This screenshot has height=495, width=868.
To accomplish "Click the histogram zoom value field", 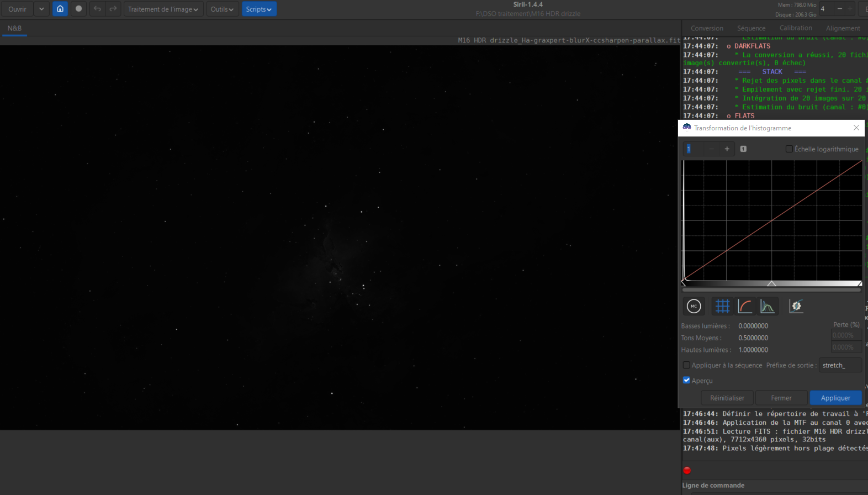I will [x=694, y=149].
